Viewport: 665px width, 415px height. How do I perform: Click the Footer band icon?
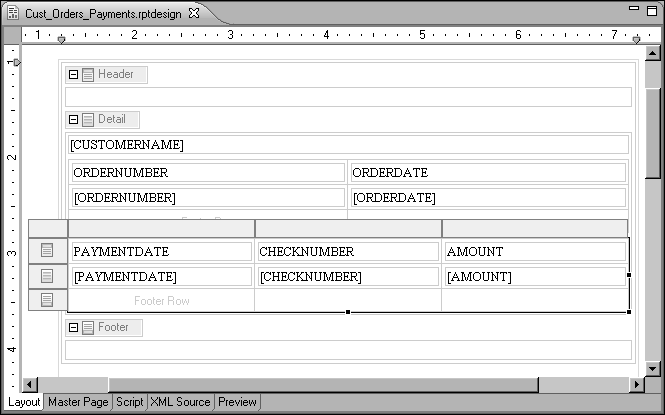point(88,328)
